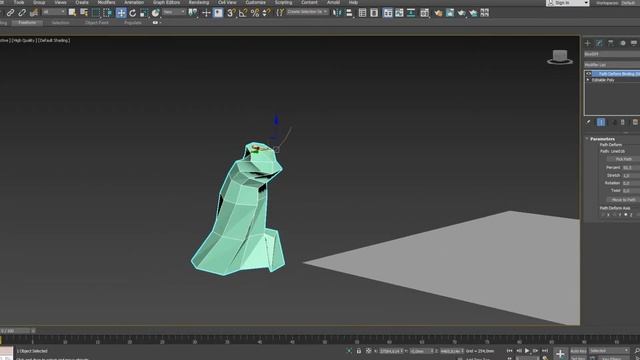This screenshot has width=640, height=360.
Task: Click the Pick Path button
Action: [x=623, y=159]
